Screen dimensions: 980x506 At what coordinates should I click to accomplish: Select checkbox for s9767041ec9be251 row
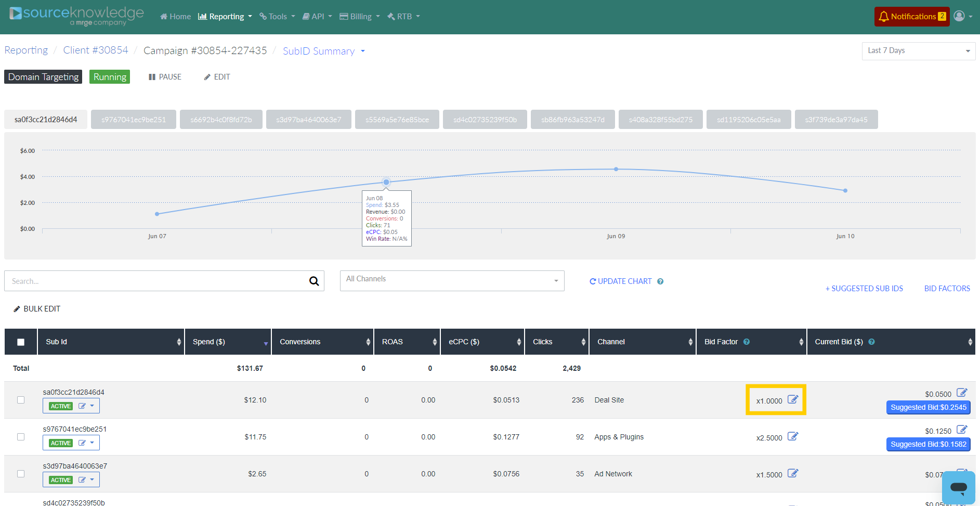click(x=21, y=437)
